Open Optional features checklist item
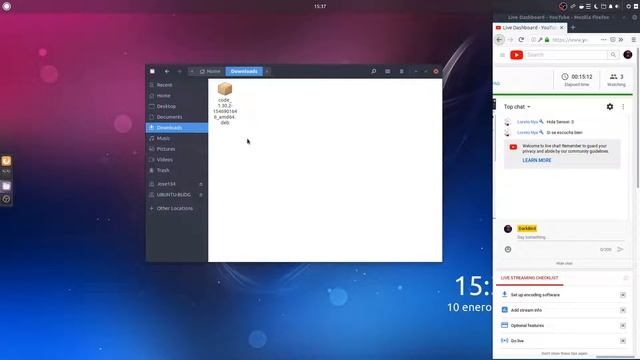 pos(527,325)
